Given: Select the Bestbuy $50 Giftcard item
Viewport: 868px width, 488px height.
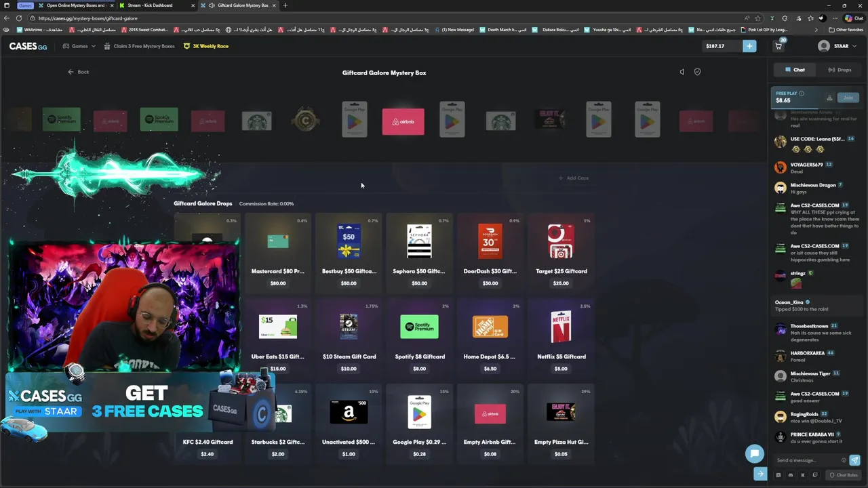Looking at the screenshot, I should coord(349,254).
